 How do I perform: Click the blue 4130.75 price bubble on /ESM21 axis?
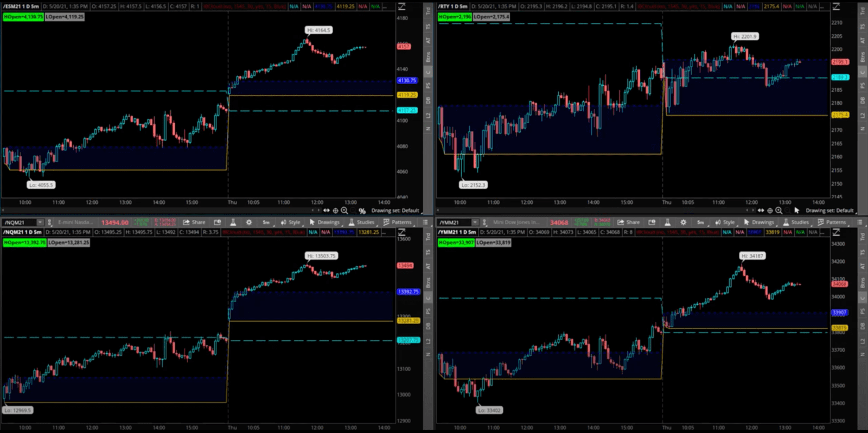pos(407,80)
